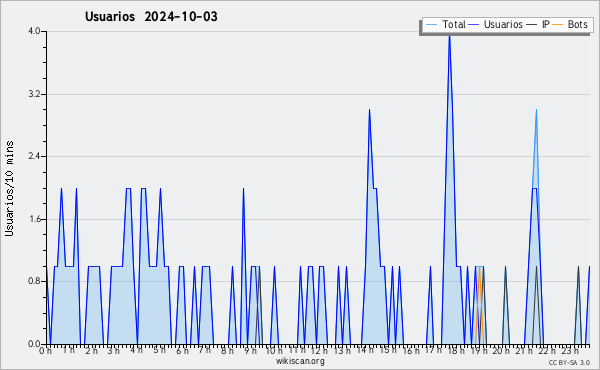Click the '4.0' y-axis value
The height and width of the screenshot is (370, 600).
point(34,31)
